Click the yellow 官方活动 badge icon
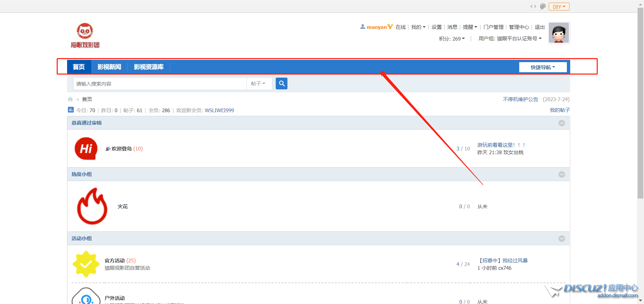644x304 pixels. click(x=86, y=264)
